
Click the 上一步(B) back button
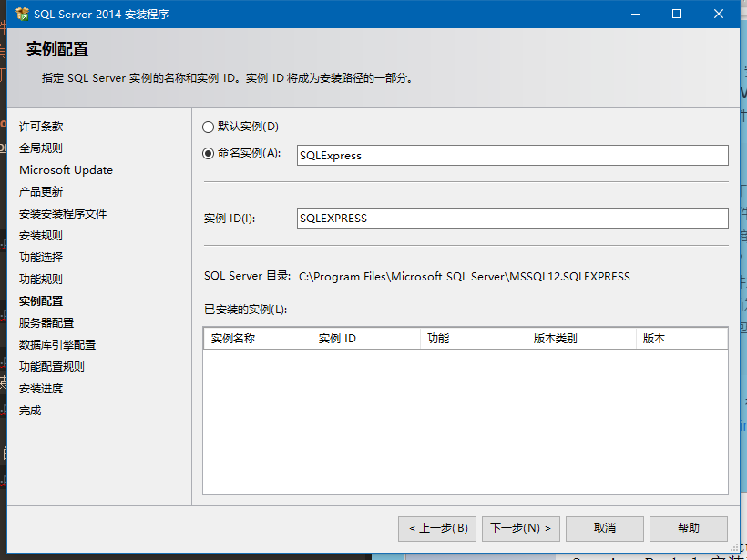coord(437,528)
